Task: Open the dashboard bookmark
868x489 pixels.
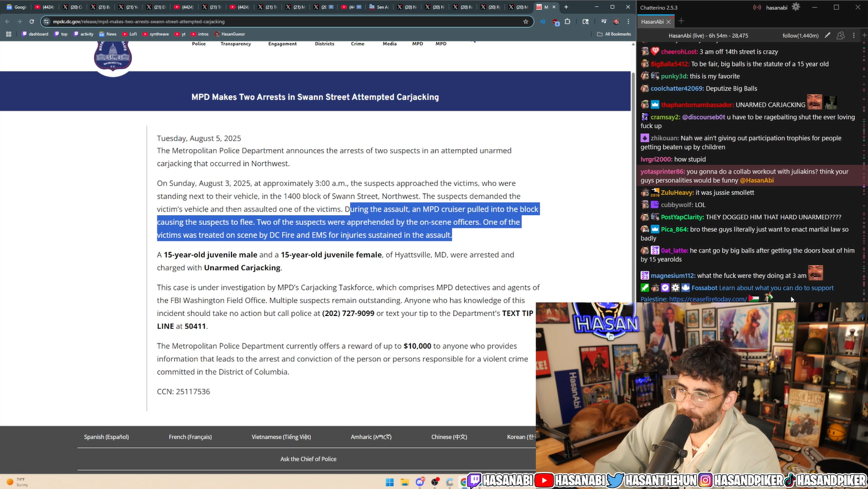Action: pyautogui.click(x=35, y=34)
